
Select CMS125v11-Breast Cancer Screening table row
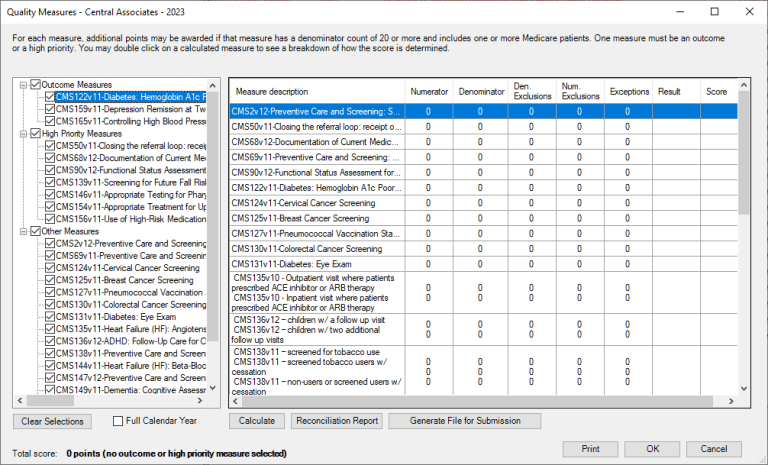pos(483,219)
